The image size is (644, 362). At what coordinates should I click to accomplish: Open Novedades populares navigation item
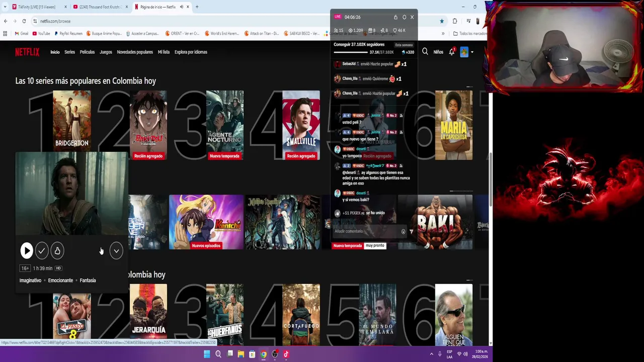(135, 52)
